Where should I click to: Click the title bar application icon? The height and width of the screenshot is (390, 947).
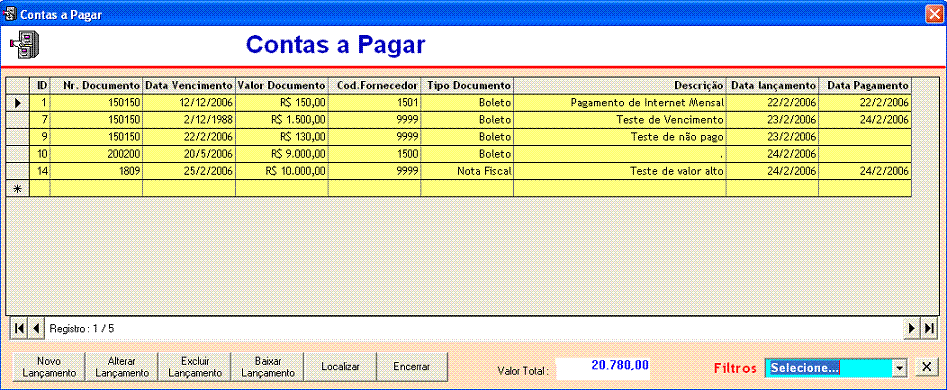(x=10, y=14)
